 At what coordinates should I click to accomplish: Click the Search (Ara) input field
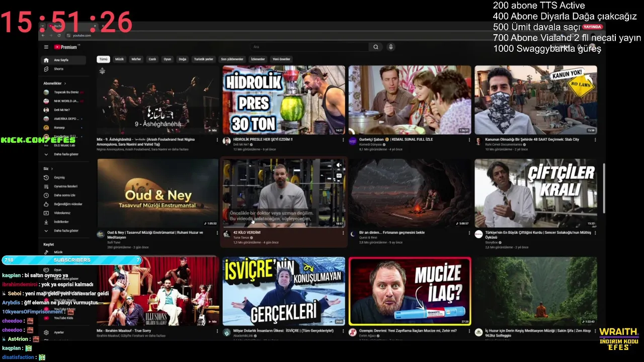309,47
